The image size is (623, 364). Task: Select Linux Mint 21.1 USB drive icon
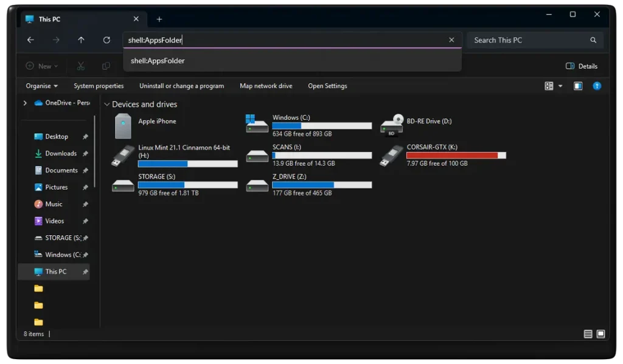123,156
